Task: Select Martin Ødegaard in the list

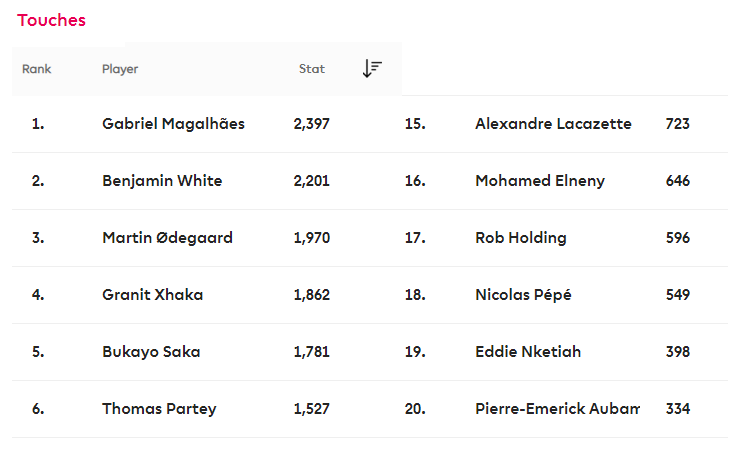Action: 167,238
